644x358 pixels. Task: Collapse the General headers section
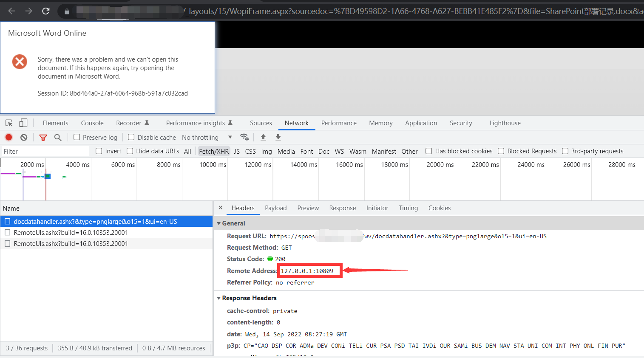(218, 223)
